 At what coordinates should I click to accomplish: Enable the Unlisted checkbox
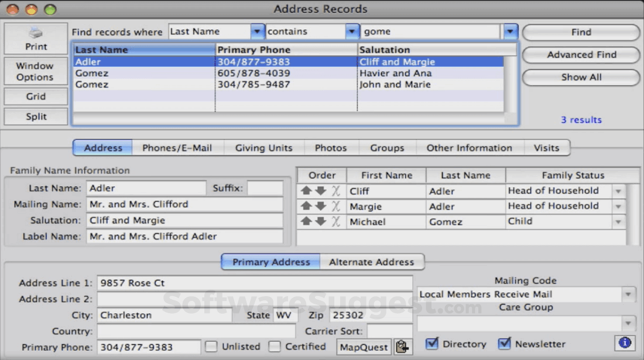pyautogui.click(x=211, y=346)
